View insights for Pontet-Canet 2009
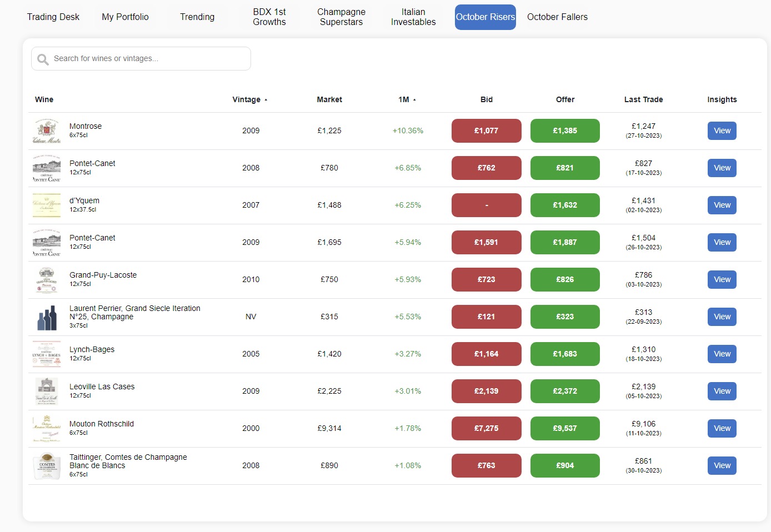The height and width of the screenshot is (532, 771). (x=722, y=242)
